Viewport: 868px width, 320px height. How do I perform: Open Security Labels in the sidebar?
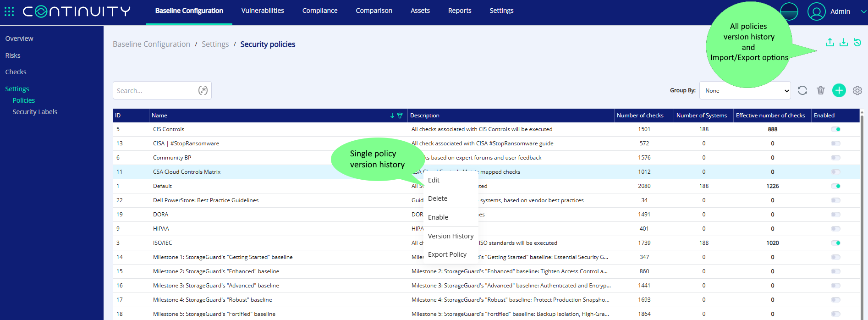coord(35,112)
